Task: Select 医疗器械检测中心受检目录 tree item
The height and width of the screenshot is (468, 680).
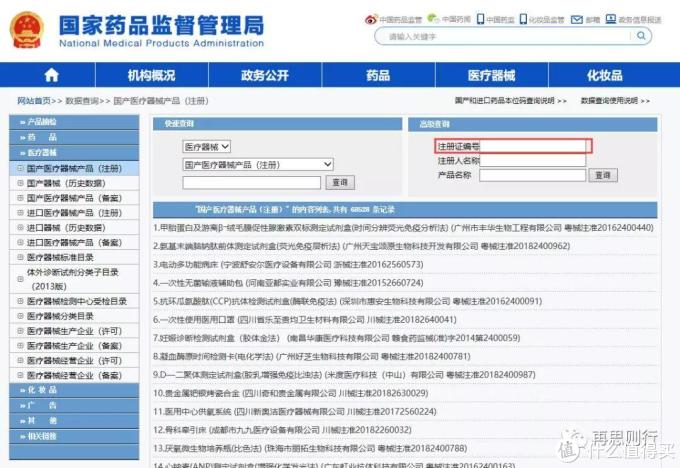Action: coord(77,301)
